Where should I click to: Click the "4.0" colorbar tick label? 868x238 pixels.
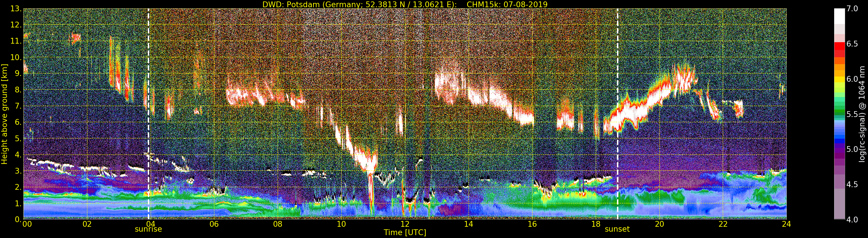[852, 219]
